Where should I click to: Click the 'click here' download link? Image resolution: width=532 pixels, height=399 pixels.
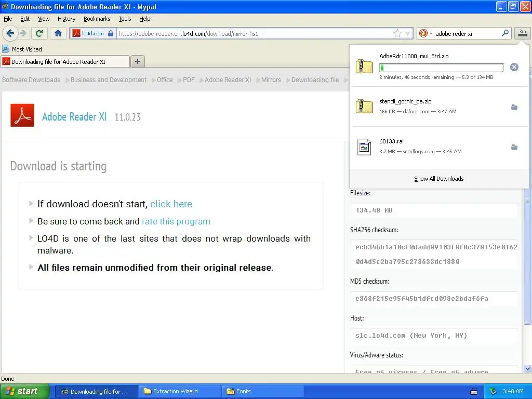click(x=171, y=204)
